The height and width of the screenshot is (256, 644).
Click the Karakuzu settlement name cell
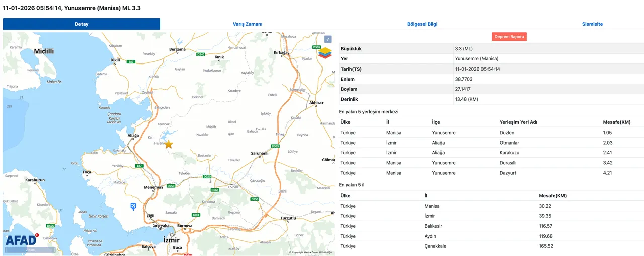click(x=509, y=153)
